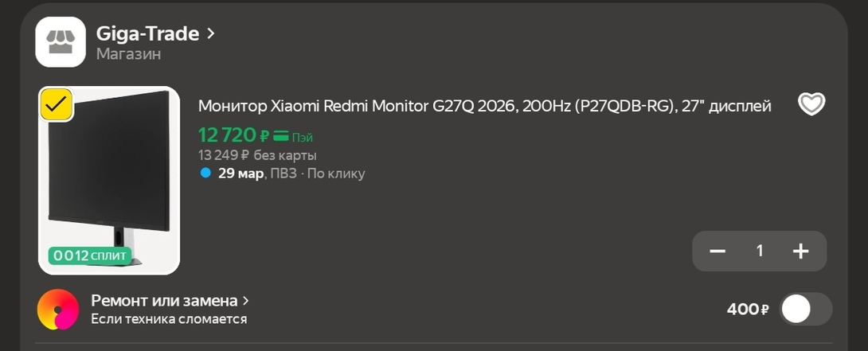The image size is (868, 351).
Task: Click the minus icon to decrease quantity
Action: 717,252
